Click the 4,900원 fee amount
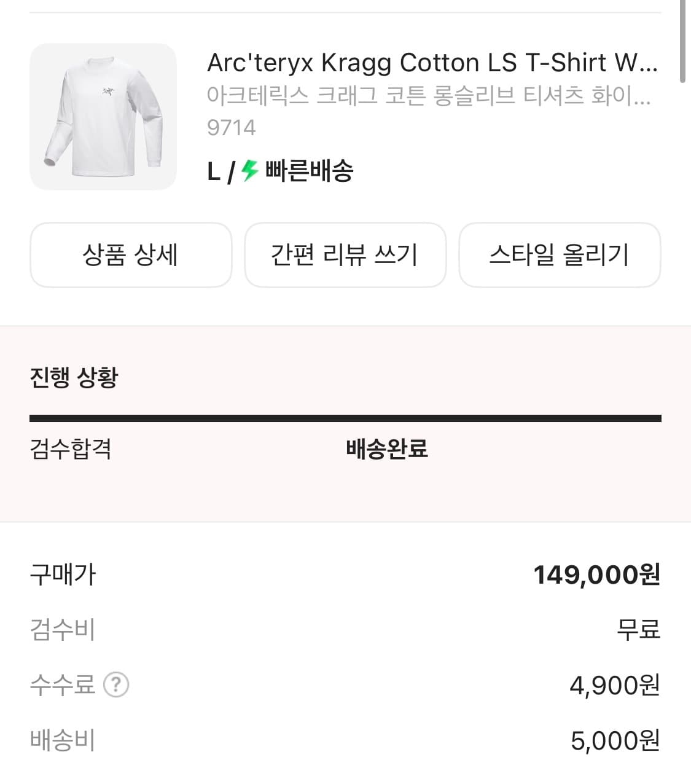 (614, 684)
